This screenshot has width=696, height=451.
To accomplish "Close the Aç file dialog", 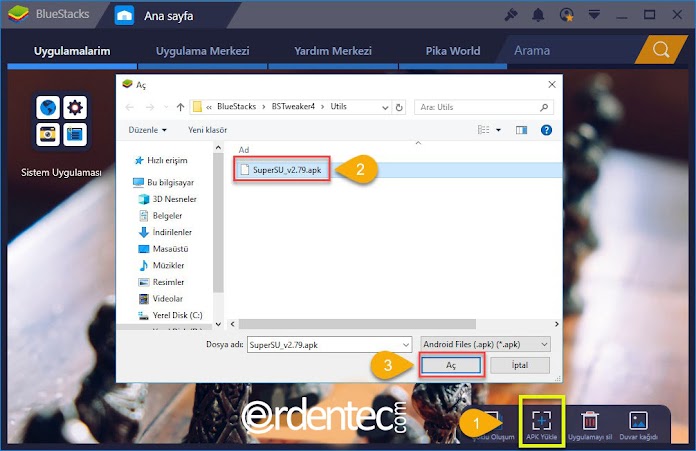I will [552, 84].
